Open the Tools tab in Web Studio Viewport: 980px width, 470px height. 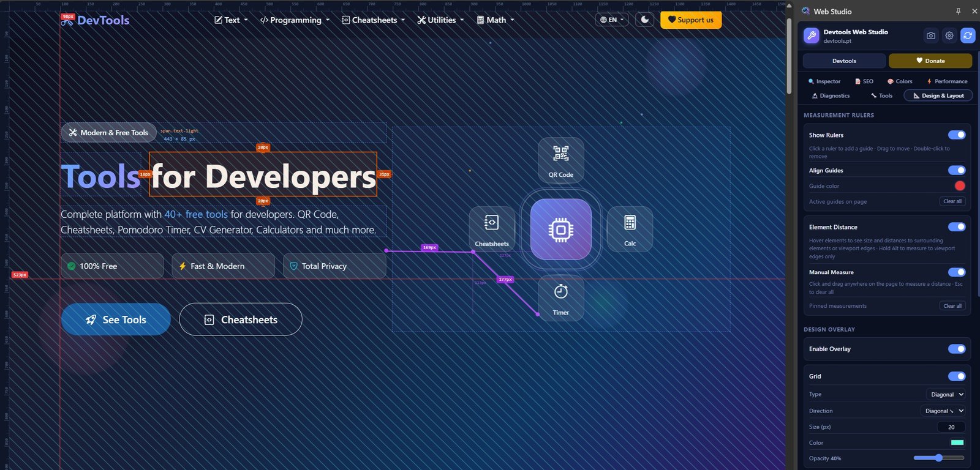[882, 95]
